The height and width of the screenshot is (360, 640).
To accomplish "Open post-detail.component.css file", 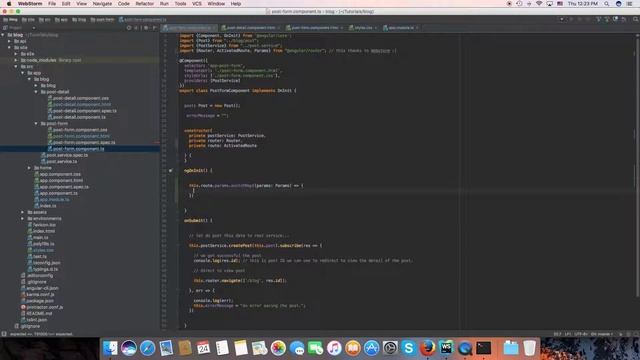I will coord(78,98).
